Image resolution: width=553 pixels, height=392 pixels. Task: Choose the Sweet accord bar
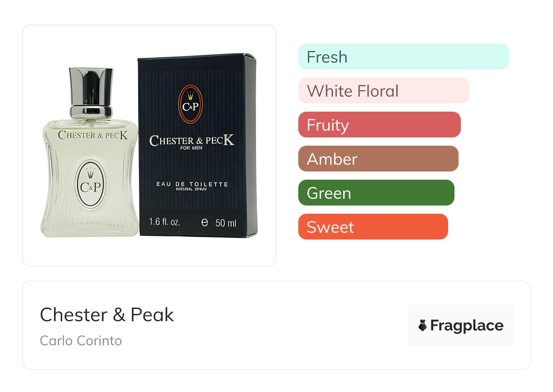[x=373, y=227]
